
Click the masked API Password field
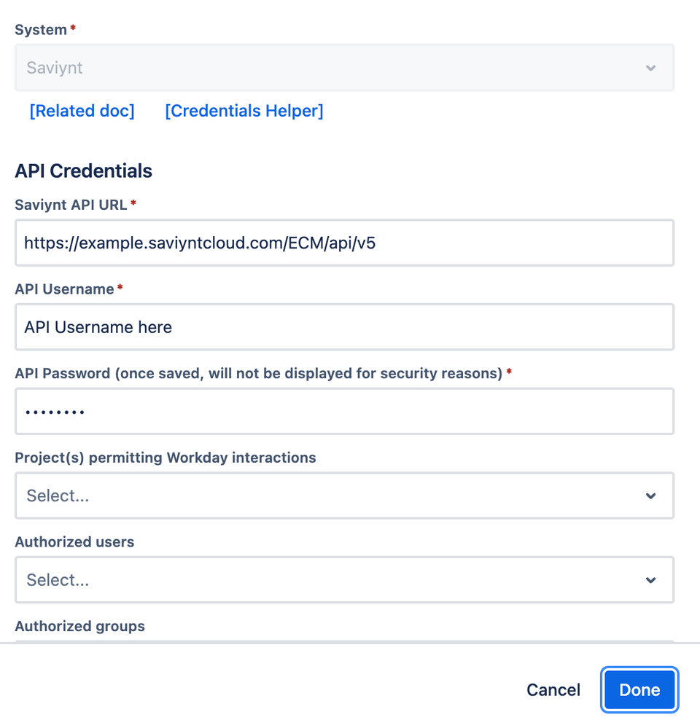344,412
